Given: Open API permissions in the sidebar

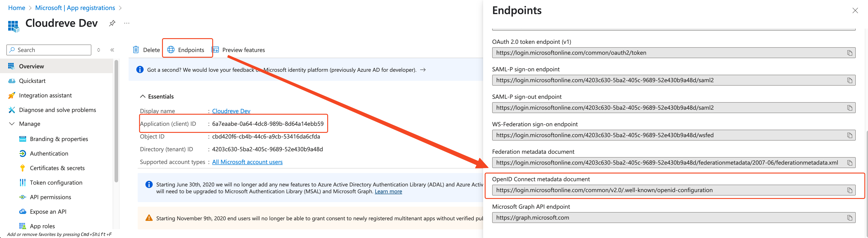Looking at the screenshot, I should [50, 197].
